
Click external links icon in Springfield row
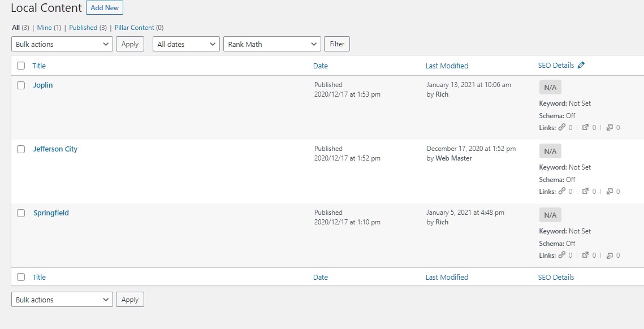click(x=586, y=255)
